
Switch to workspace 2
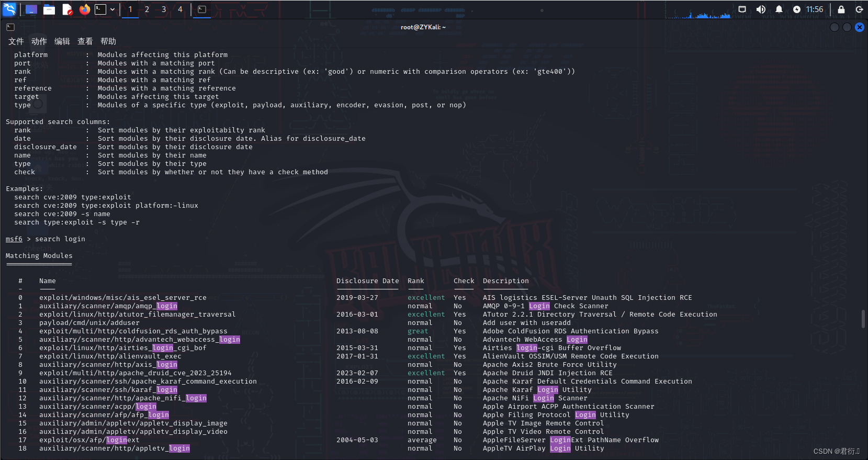click(147, 9)
